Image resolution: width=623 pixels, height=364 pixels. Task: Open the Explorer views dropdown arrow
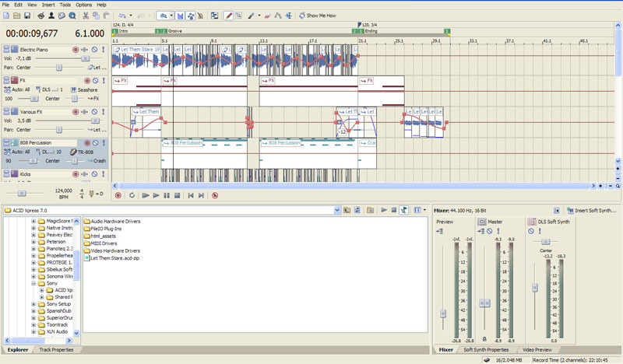coord(424,210)
